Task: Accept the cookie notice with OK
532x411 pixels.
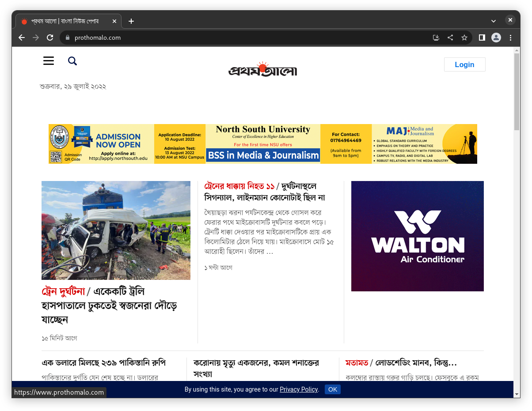Action: [x=332, y=389]
